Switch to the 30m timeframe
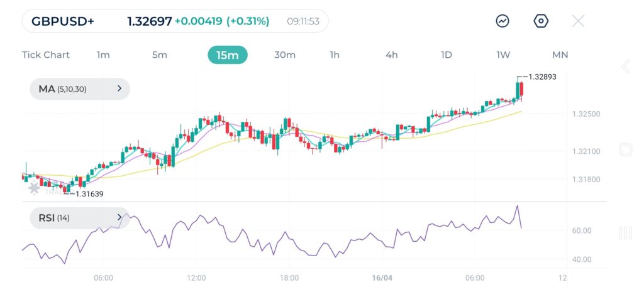 [x=285, y=55]
